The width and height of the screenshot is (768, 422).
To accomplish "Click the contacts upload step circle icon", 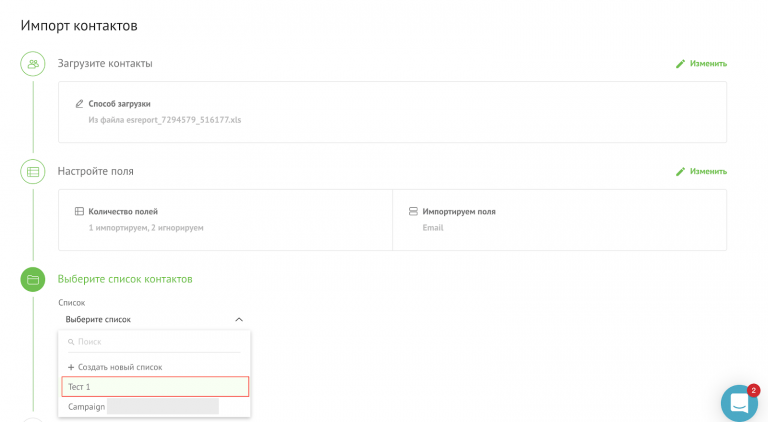I will [x=33, y=64].
